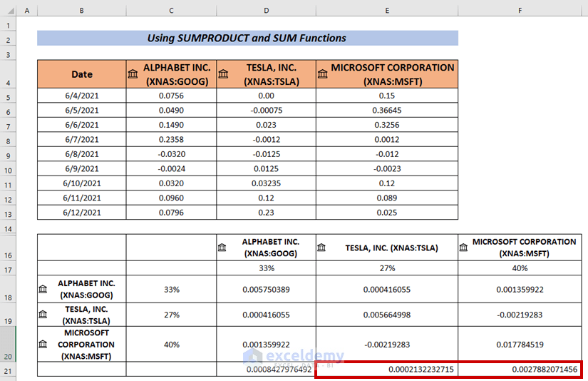Click cell 0.001359922 in row 18

click(x=520, y=289)
